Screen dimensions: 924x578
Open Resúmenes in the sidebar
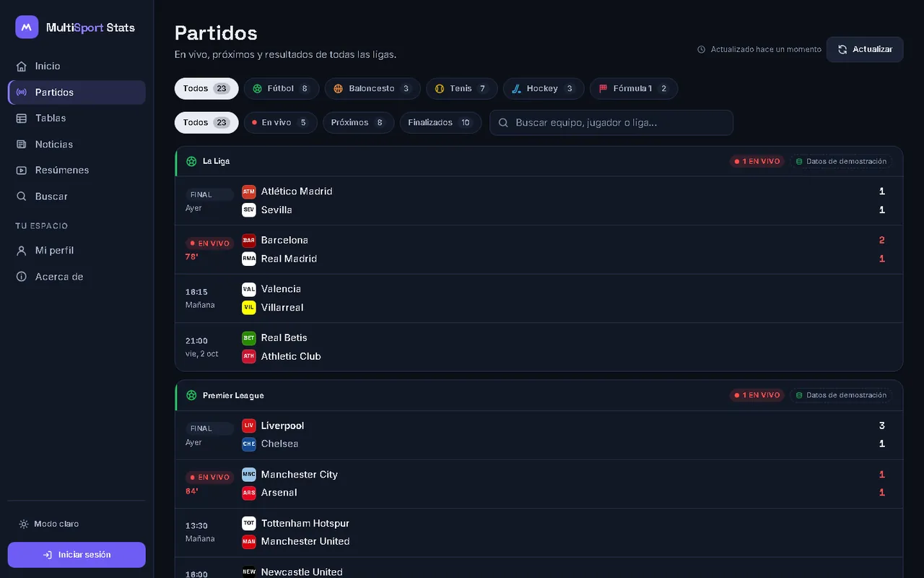(x=77, y=171)
